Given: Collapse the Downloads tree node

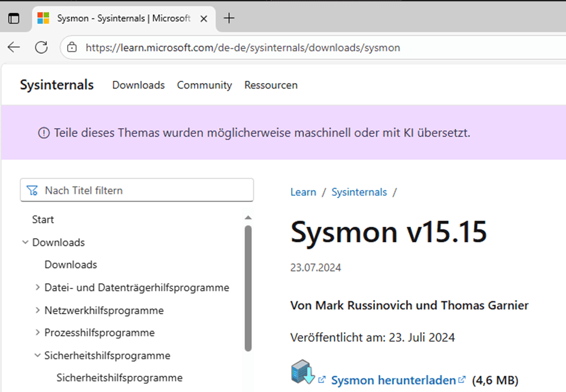Looking at the screenshot, I should (x=25, y=242).
